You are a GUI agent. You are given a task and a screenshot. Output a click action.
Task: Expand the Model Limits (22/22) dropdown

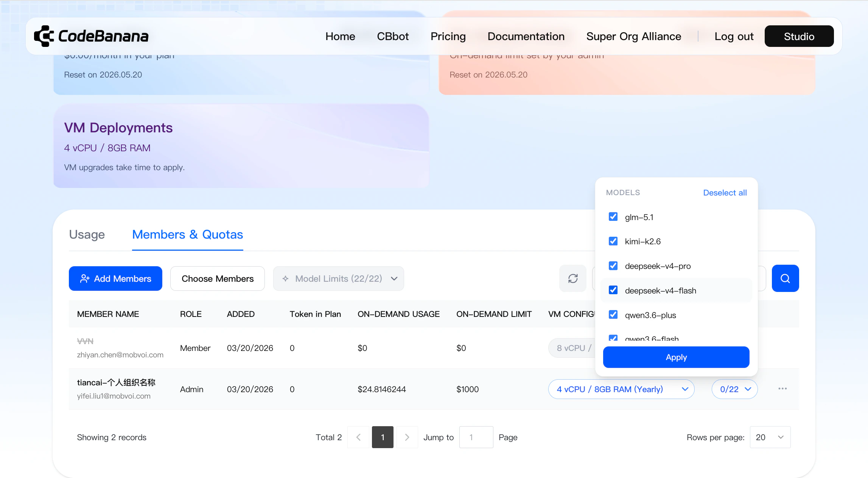339,279
